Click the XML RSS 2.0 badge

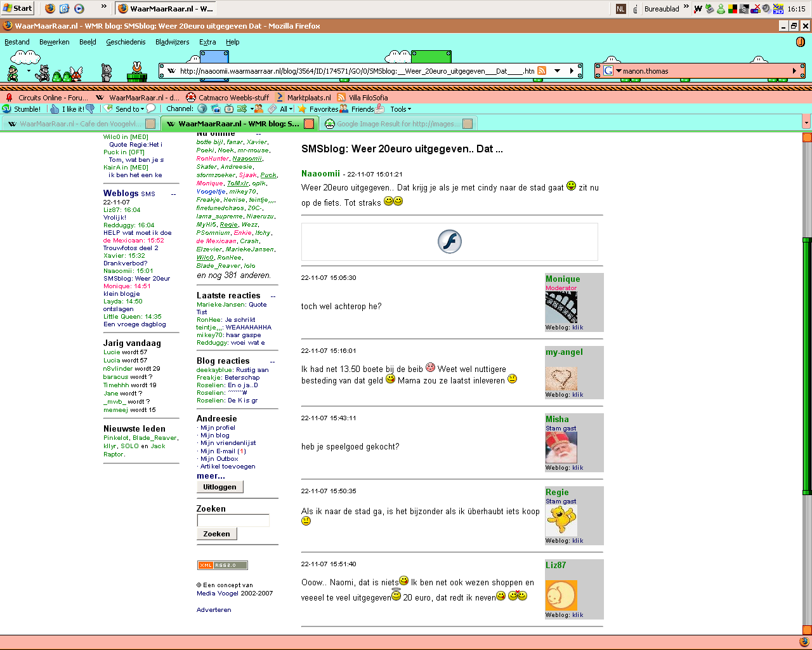[x=222, y=566]
